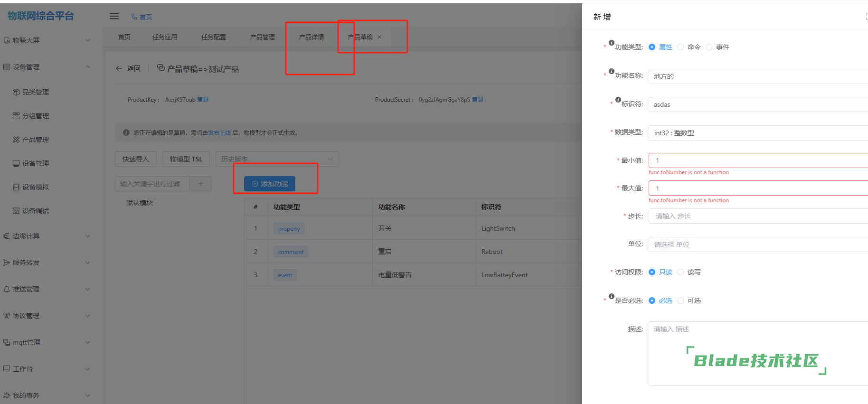Switch to the 任务配置 tab
The height and width of the screenshot is (404, 868).
pos(214,37)
